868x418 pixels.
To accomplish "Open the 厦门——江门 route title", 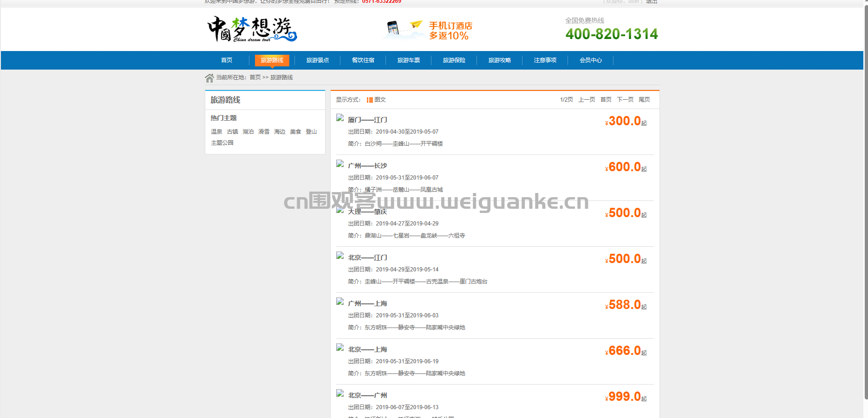I will 367,120.
